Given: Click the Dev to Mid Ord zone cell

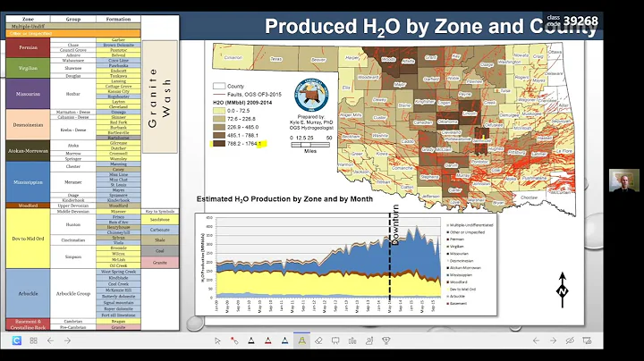Looking at the screenshot, I should [28, 239].
